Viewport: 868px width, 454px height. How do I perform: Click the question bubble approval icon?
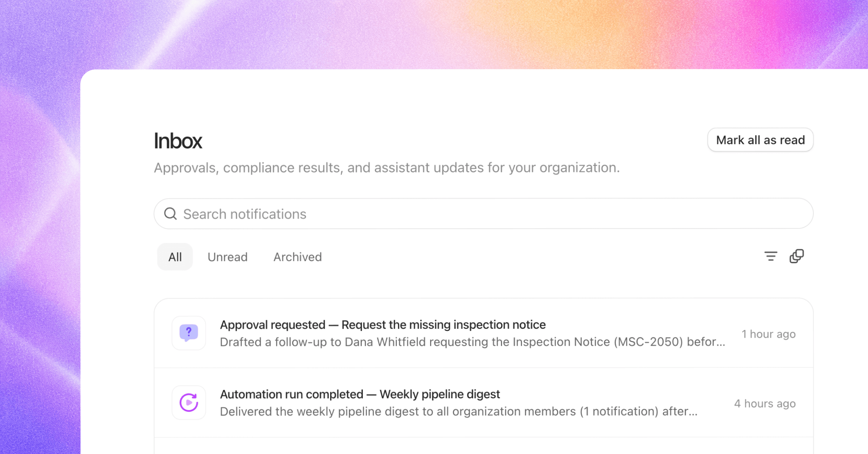[x=189, y=333]
